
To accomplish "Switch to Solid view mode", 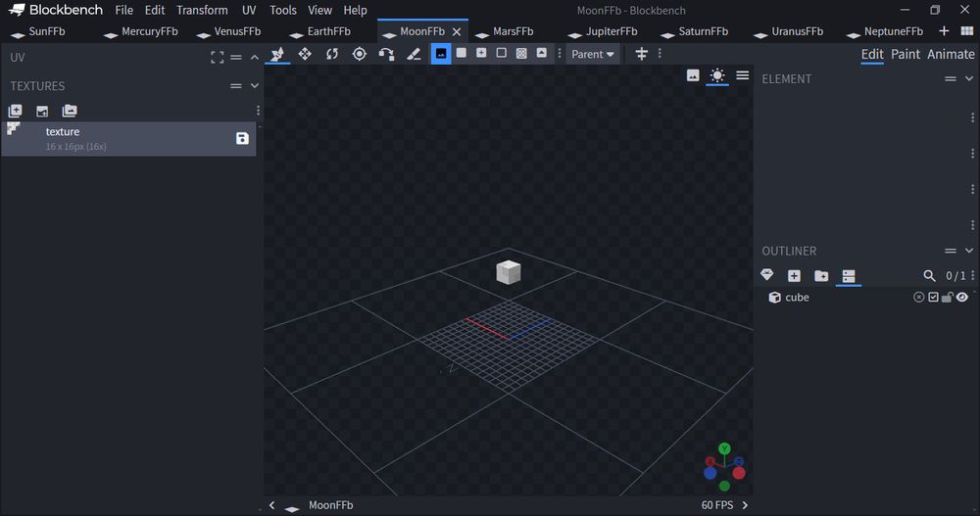I will pyautogui.click(x=462, y=53).
